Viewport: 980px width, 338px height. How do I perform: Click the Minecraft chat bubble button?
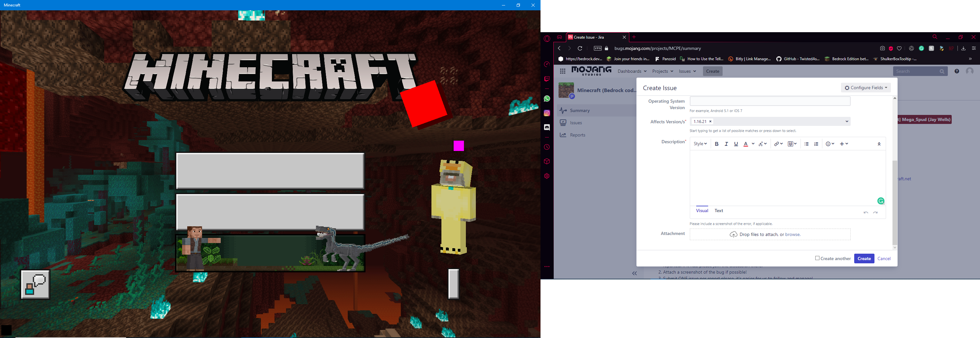[x=35, y=284]
